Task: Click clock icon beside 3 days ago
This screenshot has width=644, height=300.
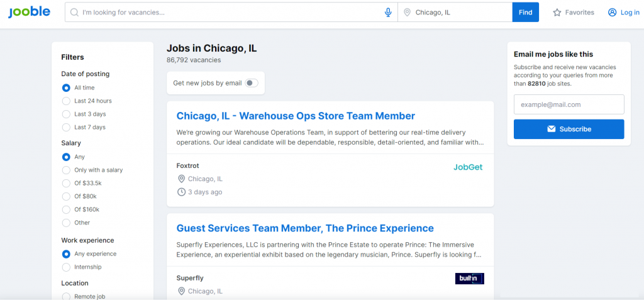Action: (x=181, y=192)
